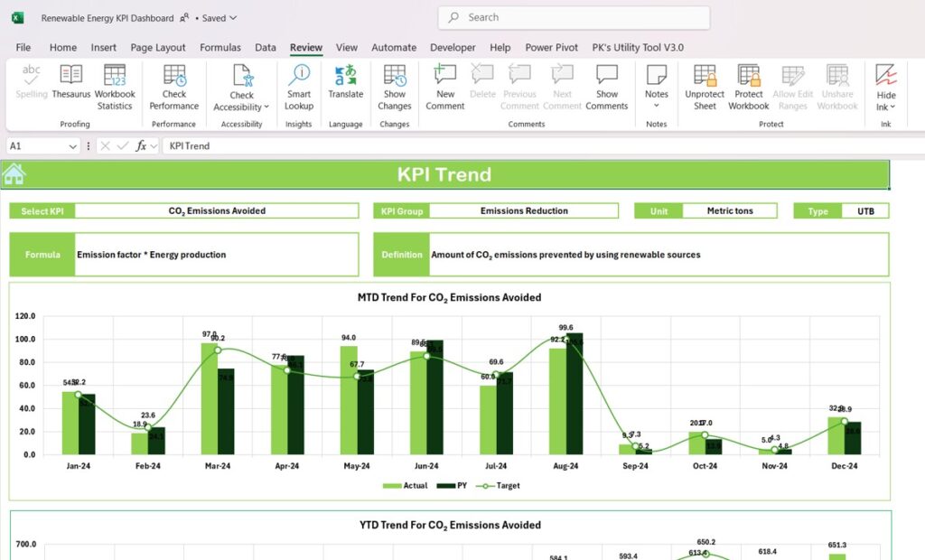Click the Aug-24 axis label
Screen dimensions: 925x560
click(565, 465)
